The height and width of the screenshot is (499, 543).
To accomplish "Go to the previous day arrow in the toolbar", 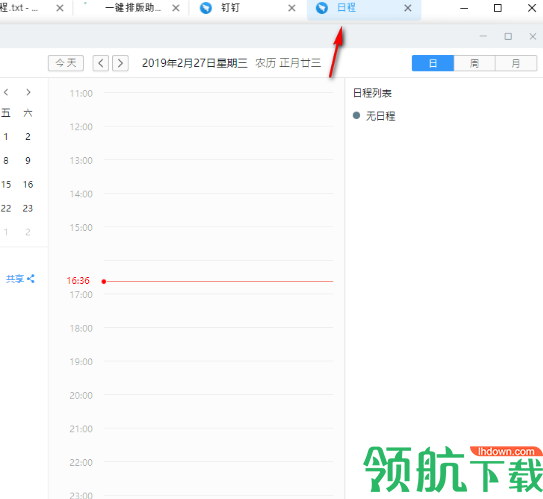I will 100,63.
